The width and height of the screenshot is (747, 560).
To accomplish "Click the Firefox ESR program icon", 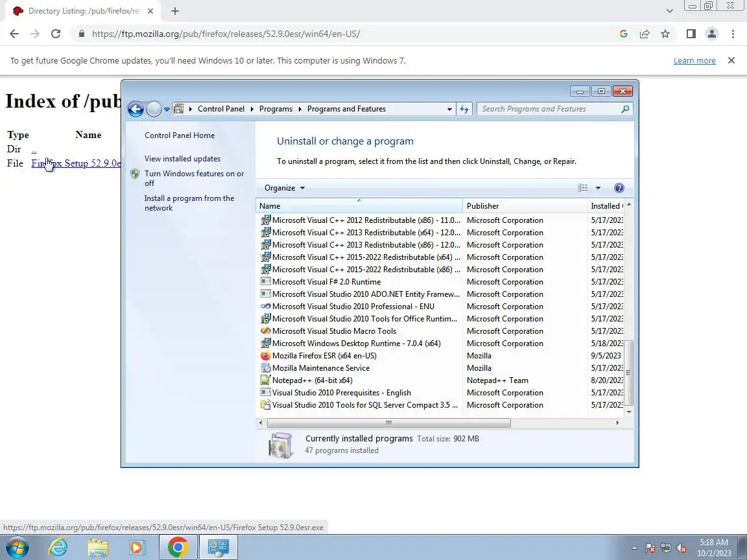I will (266, 356).
